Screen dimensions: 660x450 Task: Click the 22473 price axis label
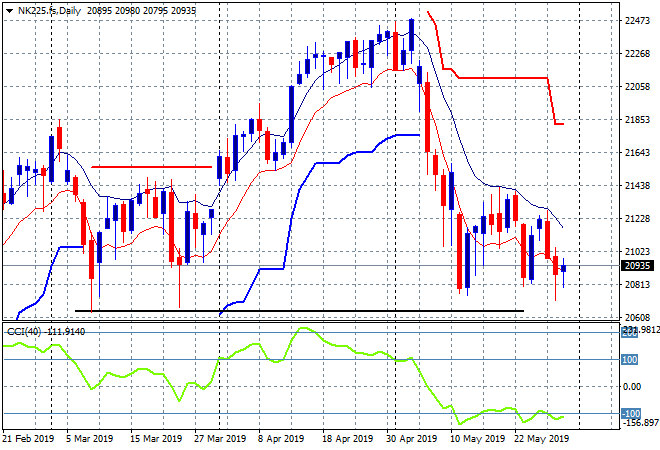(x=637, y=21)
